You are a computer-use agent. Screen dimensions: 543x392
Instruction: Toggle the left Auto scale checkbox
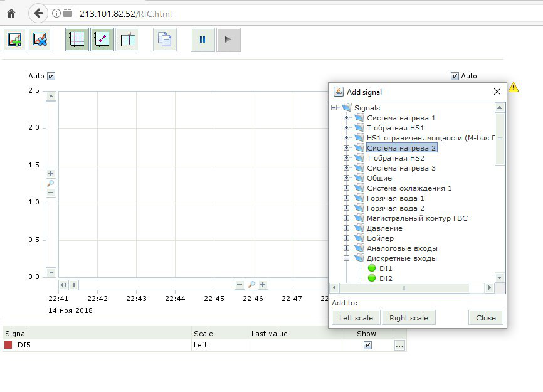coord(51,76)
